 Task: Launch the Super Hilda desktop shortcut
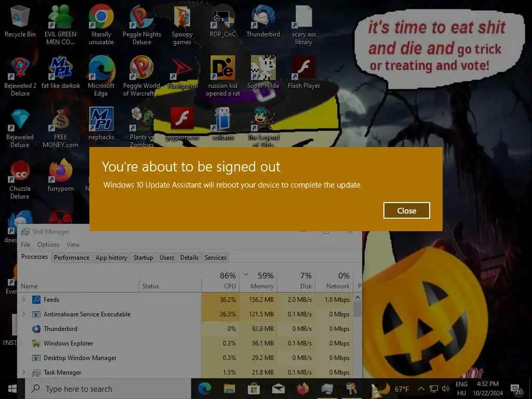pyautogui.click(x=263, y=73)
